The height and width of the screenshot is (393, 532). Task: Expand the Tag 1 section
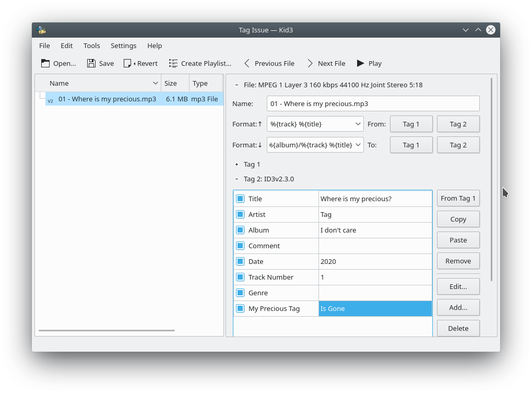[236, 164]
